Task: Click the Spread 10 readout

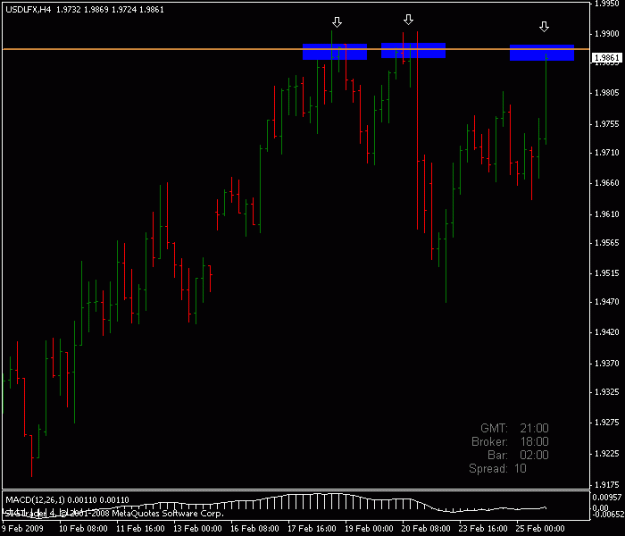Action: (497, 469)
